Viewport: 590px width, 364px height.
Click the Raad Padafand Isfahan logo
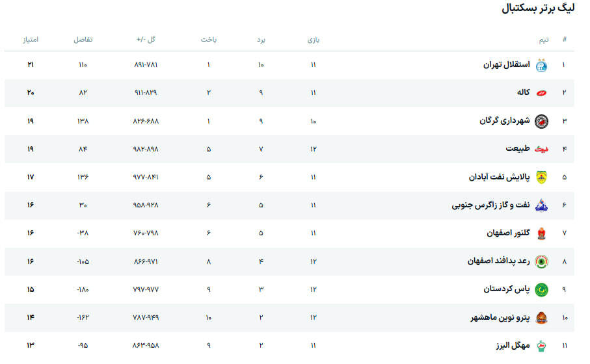pyautogui.click(x=541, y=261)
